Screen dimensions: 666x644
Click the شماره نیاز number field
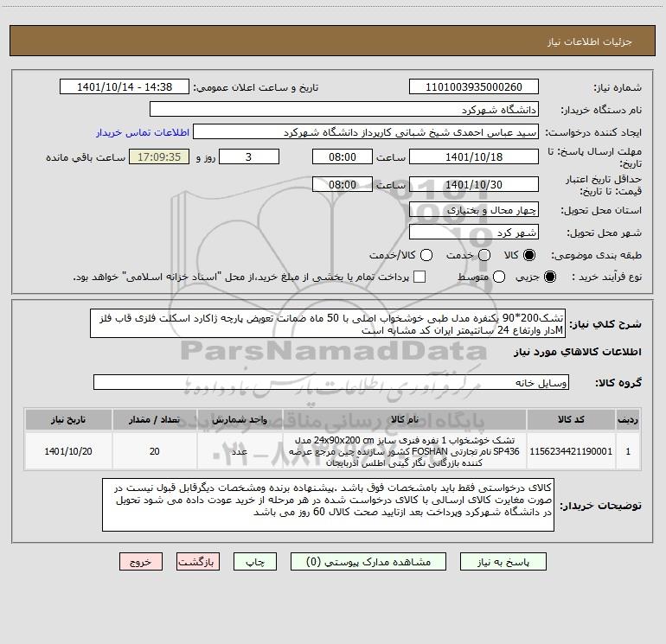point(474,86)
